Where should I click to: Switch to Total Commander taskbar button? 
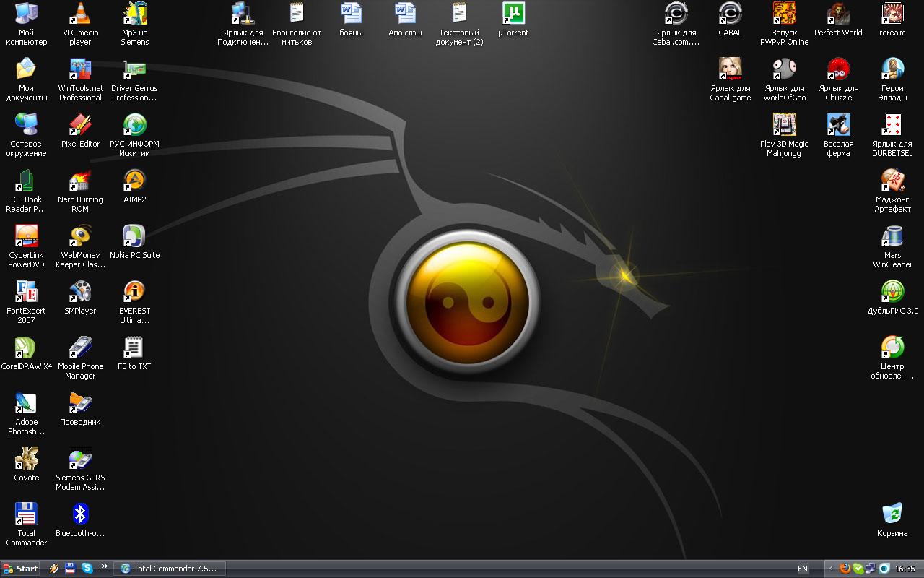click(x=169, y=569)
